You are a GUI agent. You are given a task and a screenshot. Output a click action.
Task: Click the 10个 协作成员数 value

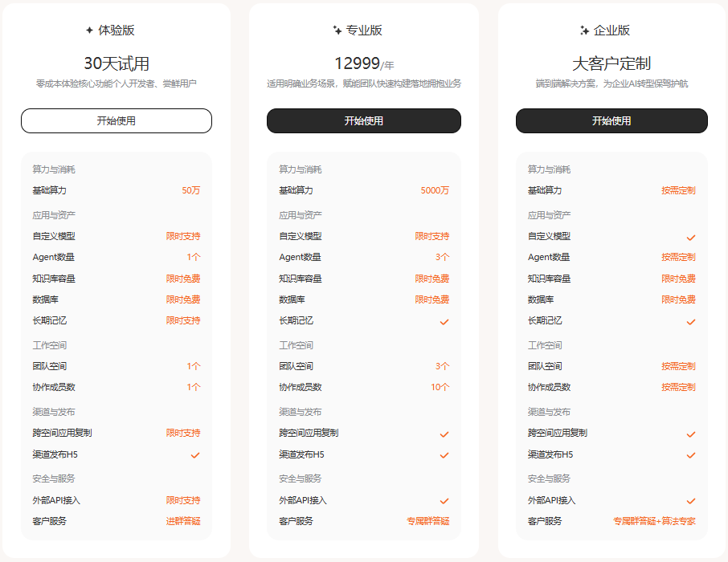pos(440,387)
